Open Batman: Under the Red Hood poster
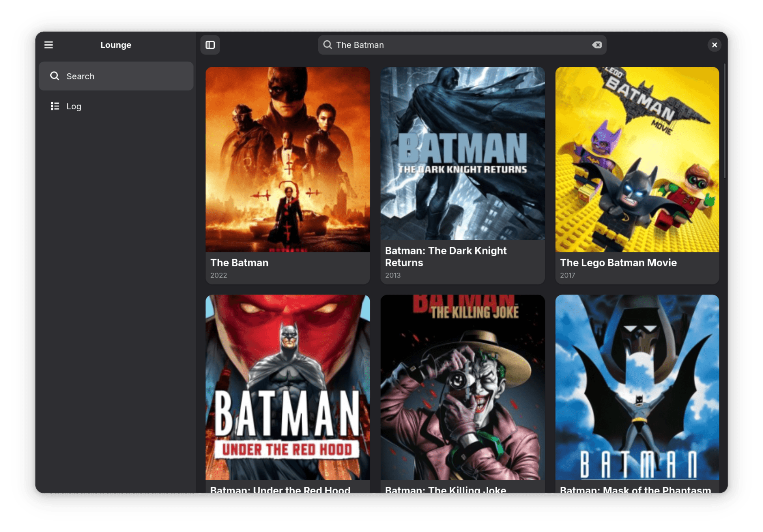 pyautogui.click(x=287, y=387)
